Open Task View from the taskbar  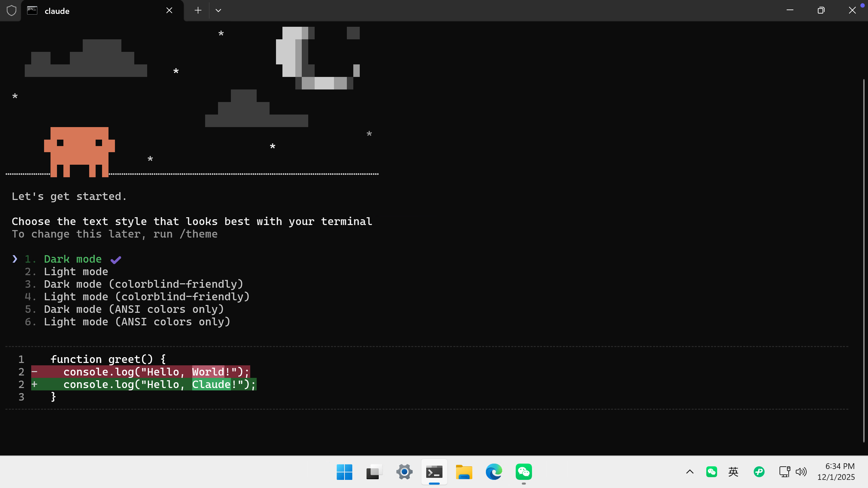374,472
